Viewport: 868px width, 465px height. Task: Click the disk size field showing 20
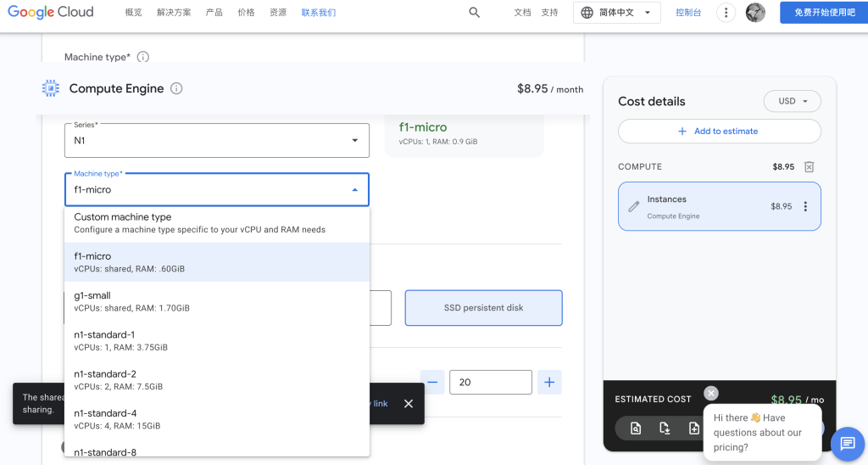491,383
